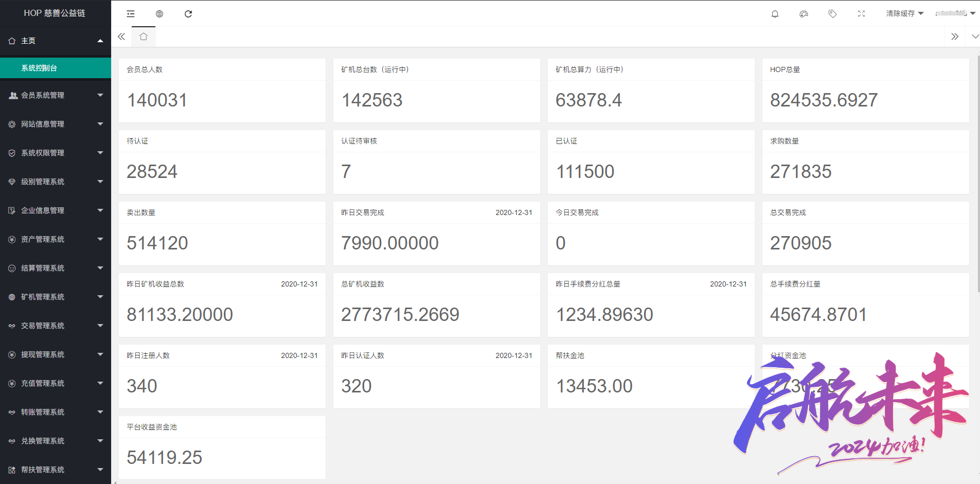This screenshot has height=484, width=980.
Task: Open the user account dropdown
Action: (955, 14)
